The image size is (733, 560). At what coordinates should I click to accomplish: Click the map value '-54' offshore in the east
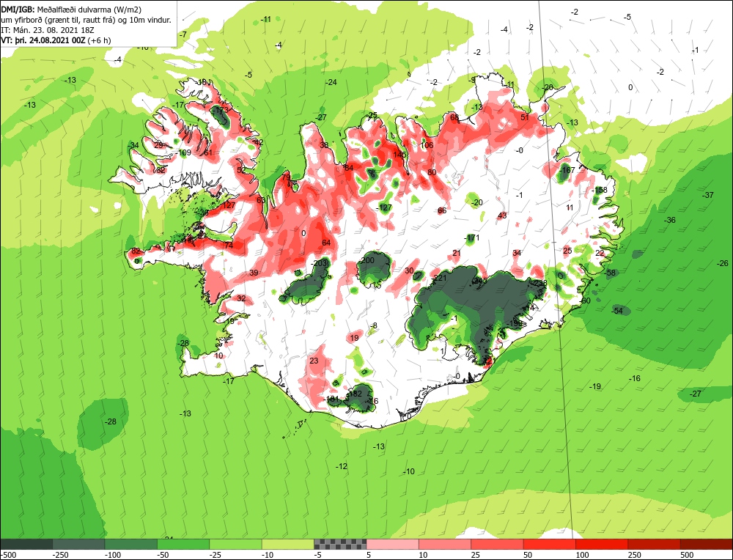tap(617, 311)
